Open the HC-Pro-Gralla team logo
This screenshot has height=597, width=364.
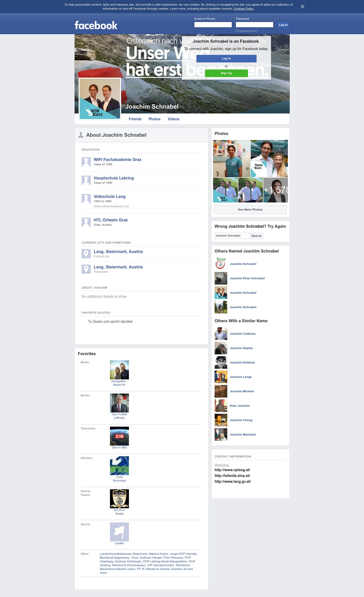[119, 499]
